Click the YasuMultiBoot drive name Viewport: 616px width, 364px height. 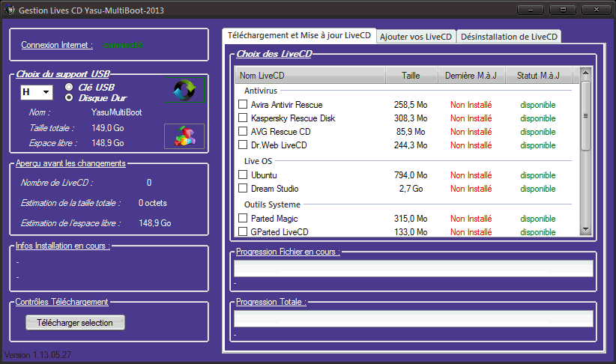point(116,112)
